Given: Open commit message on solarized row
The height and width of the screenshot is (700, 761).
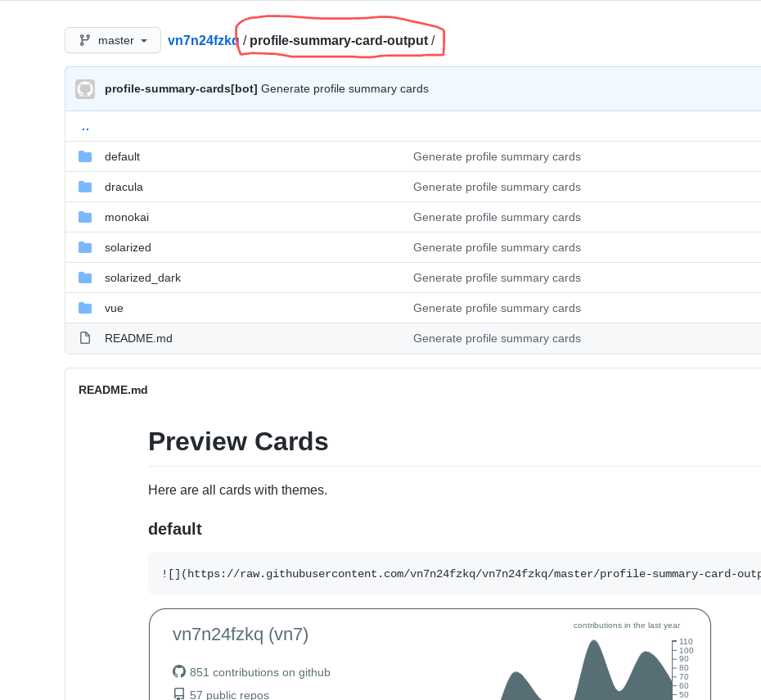Looking at the screenshot, I should (x=497, y=247).
